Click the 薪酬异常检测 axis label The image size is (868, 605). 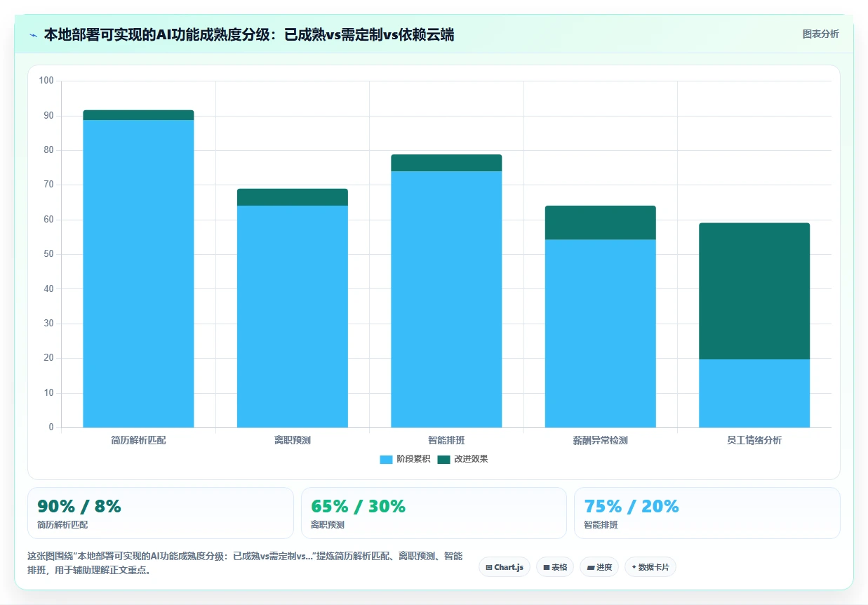point(601,441)
